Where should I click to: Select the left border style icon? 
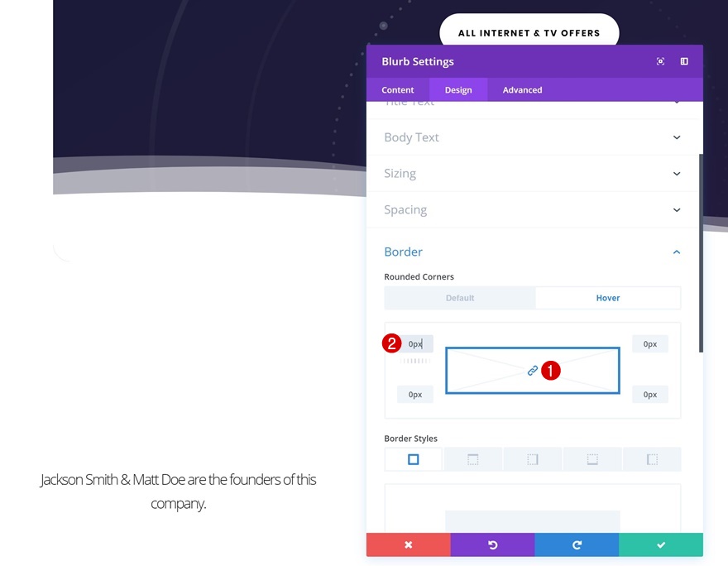coord(652,459)
